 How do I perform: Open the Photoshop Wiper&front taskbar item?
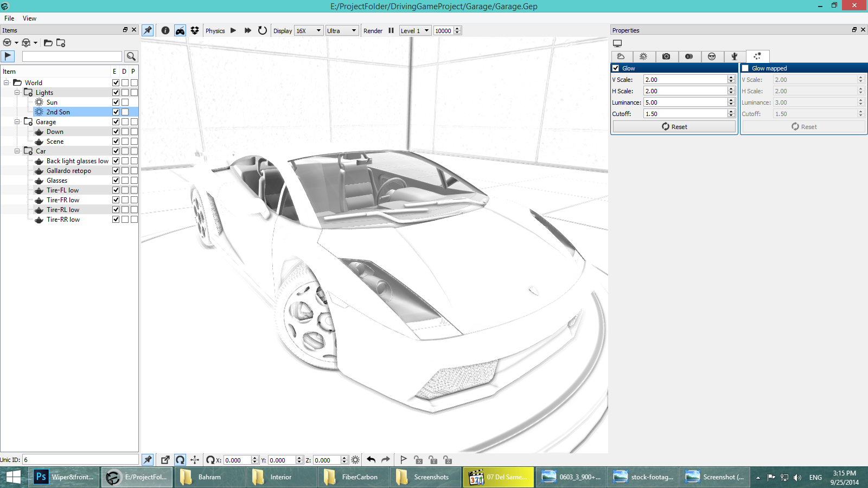tap(64, 477)
